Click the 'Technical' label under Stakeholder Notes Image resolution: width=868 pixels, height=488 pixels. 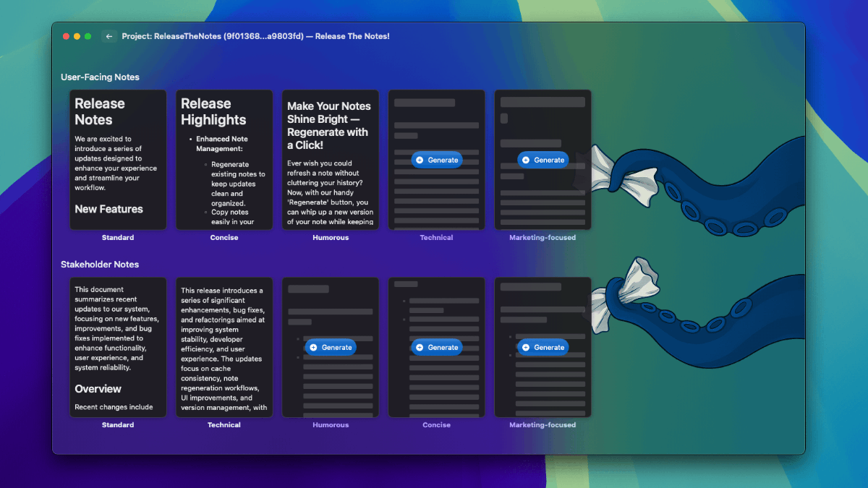pos(224,425)
